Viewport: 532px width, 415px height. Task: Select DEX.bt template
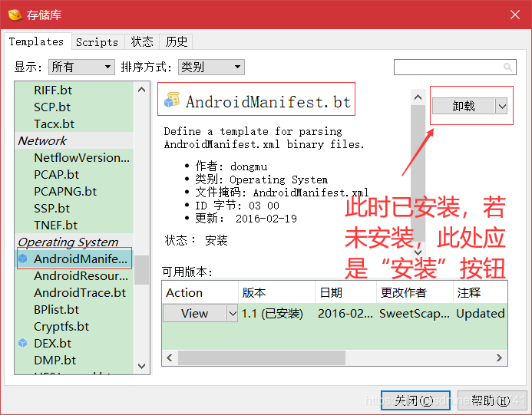tap(74, 343)
